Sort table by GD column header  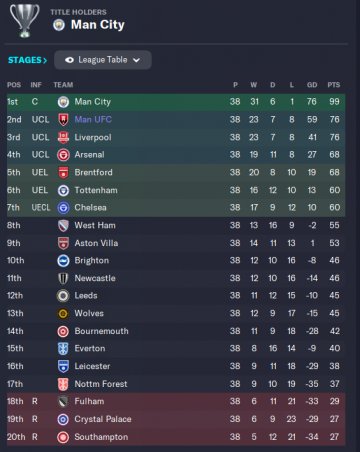pyautogui.click(x=312, y=85)
